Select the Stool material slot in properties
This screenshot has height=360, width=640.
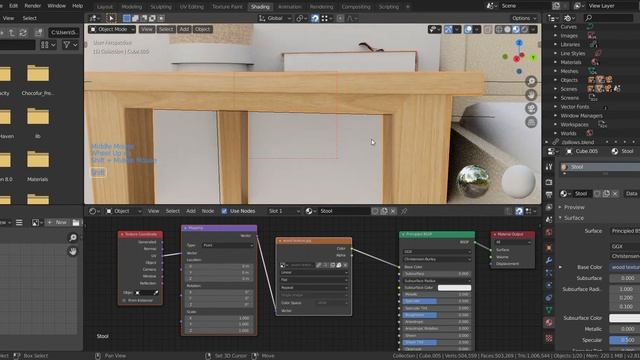tap(600, 167)
